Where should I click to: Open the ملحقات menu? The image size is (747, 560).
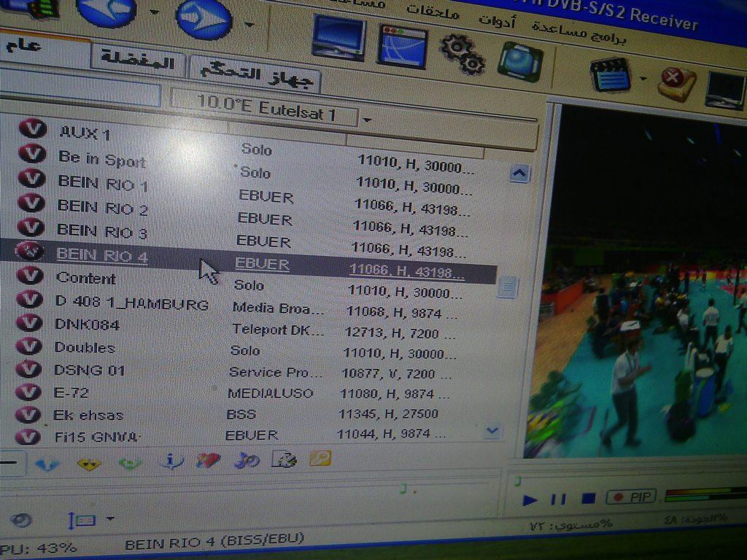[x=433, y=12]
